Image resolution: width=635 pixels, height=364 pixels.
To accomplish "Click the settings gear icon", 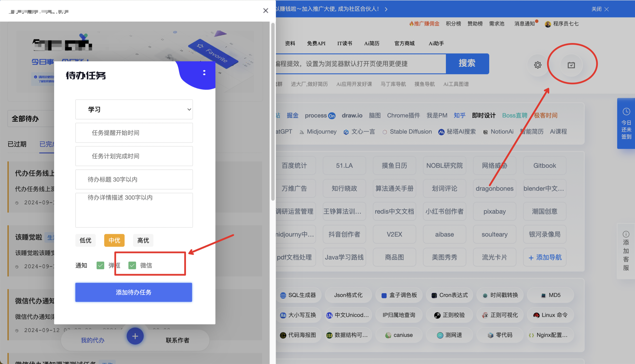I will tap(537, 65).
